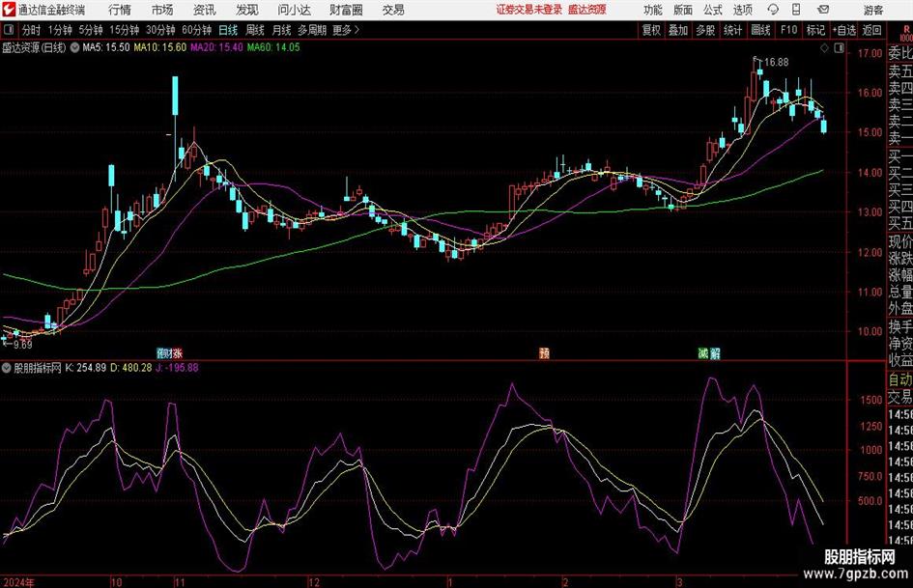Open the 发现 menu
Viewport: 913px width, 588px height.
click(x=247, y=10)
